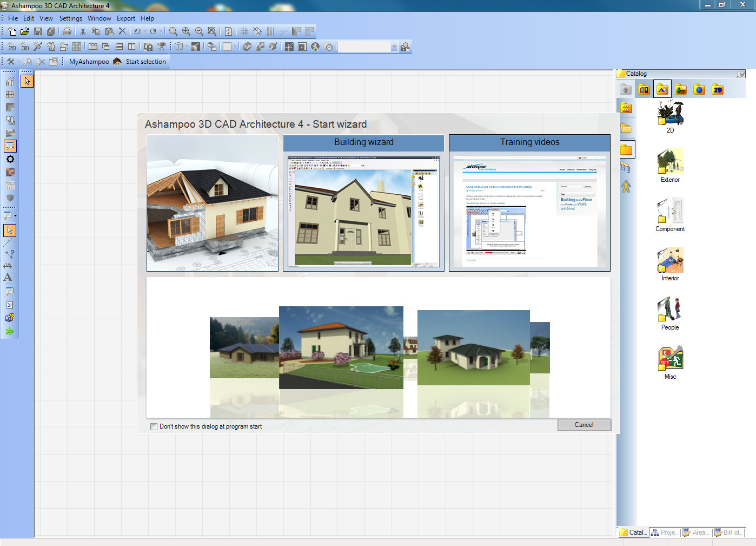
Task: Click the new 3D view icon
Action: (x=25, y=47)
